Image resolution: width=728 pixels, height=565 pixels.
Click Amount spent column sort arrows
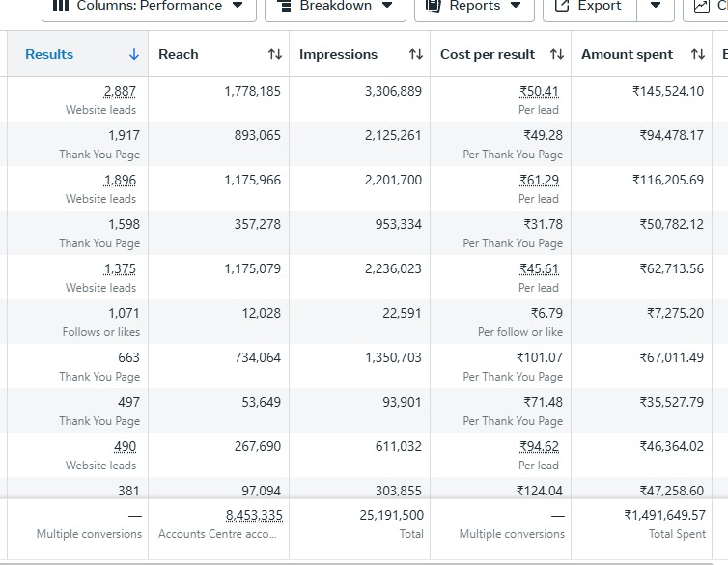pyautogui.click(x=698, y=54)
